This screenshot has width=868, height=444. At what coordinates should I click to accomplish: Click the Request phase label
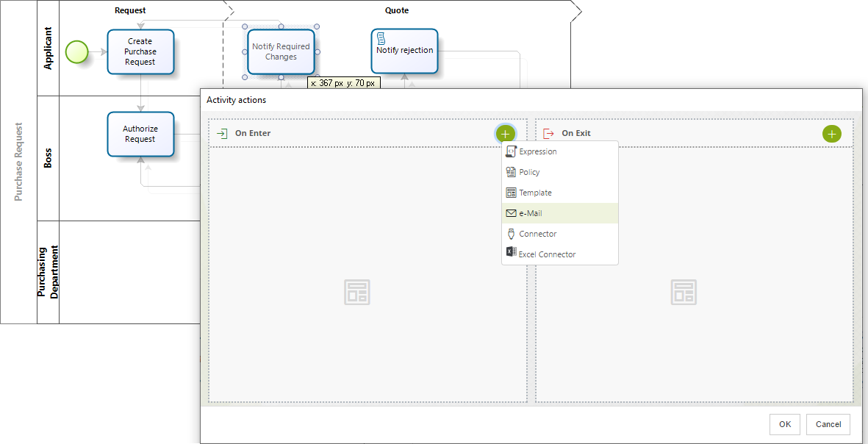pyautogui.click(x=130, y=10)
